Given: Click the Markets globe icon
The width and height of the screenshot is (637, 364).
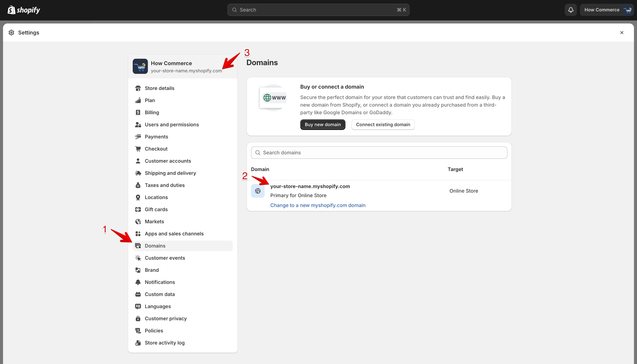Looking at the screenshot, I should click(x=138, y=221).
